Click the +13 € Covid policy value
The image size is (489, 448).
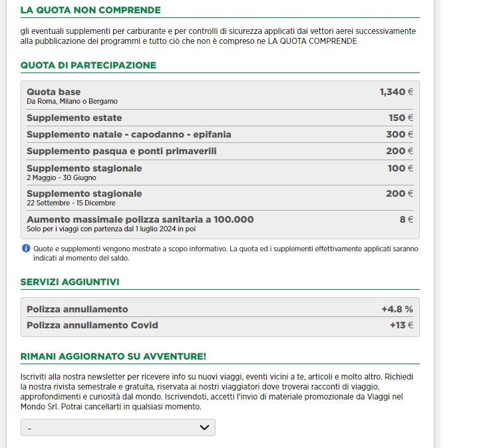coord(401,325)
